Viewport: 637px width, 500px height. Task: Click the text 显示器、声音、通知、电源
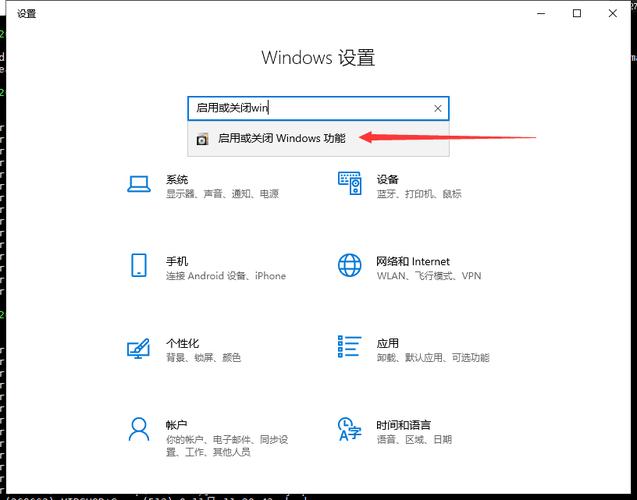(222, 194)
